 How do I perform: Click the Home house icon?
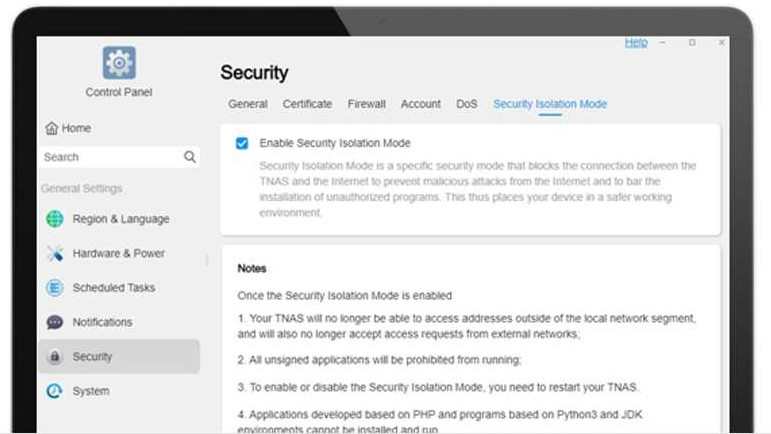pyautogui.click(x=52, y=128)
